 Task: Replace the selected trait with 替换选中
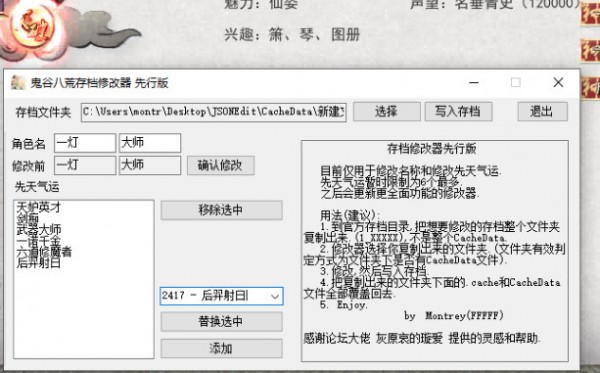(222, 322)
